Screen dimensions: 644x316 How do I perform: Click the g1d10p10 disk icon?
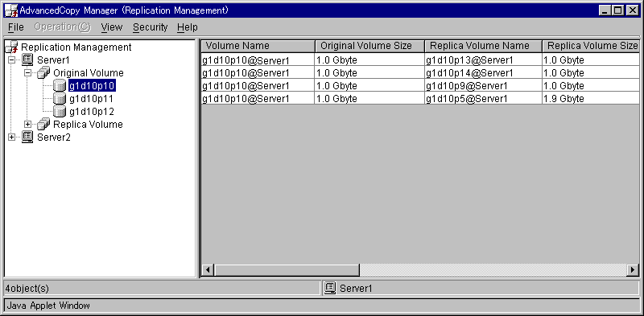point(60,86)
